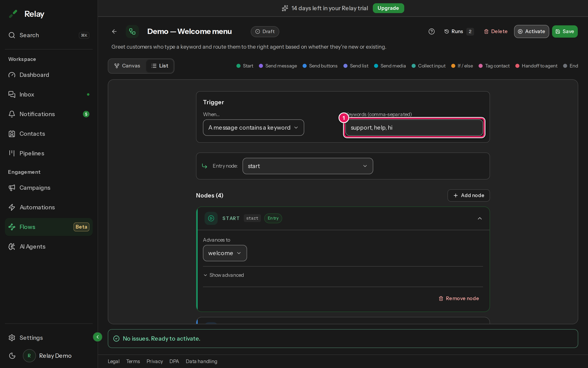Open Notifications in the sidebar
This screenshot has height=368, width=588.
pyautogui.click(x=49, y=114)
